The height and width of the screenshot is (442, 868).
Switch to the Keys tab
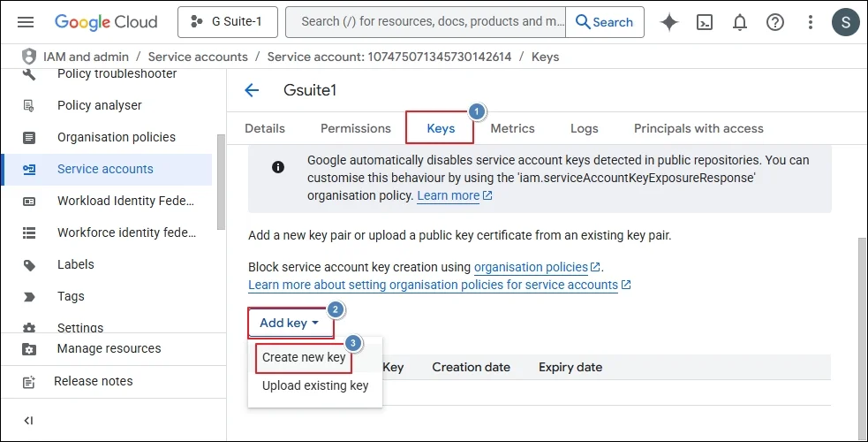click(441, 128)
